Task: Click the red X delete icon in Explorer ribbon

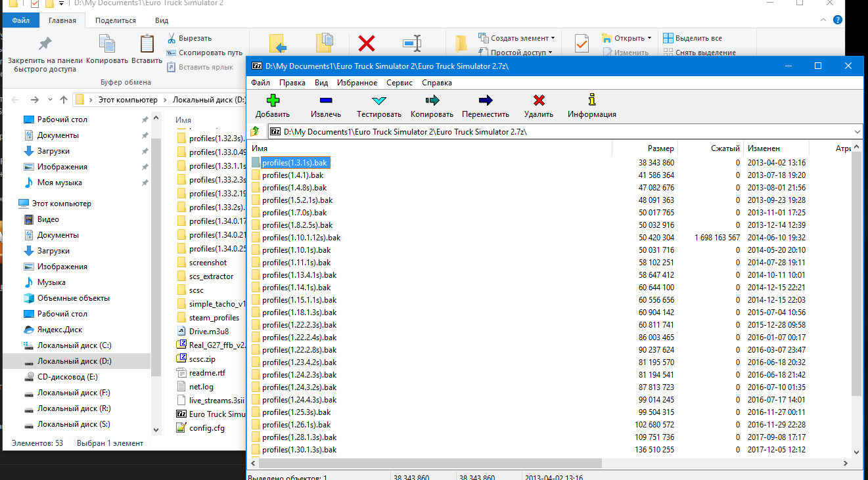Action: [x=367, y=43]
